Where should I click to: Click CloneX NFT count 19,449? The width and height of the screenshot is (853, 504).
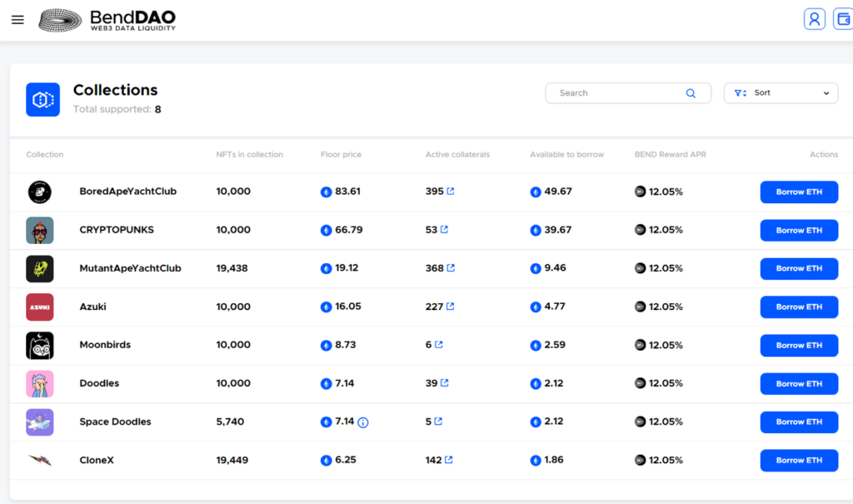pos(232,460)
